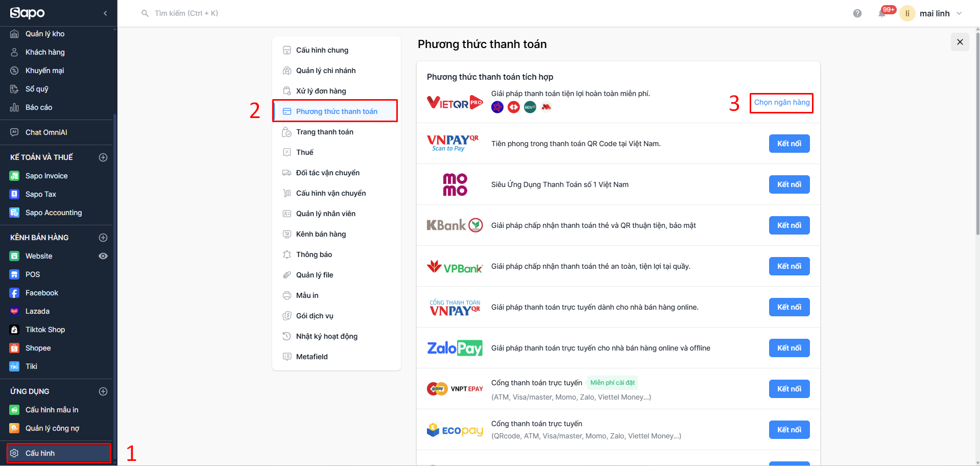Expand the KÊNH BÁN HÀNG plus button
Viewport: 980px width, 466px height.
tap(103, 238)
